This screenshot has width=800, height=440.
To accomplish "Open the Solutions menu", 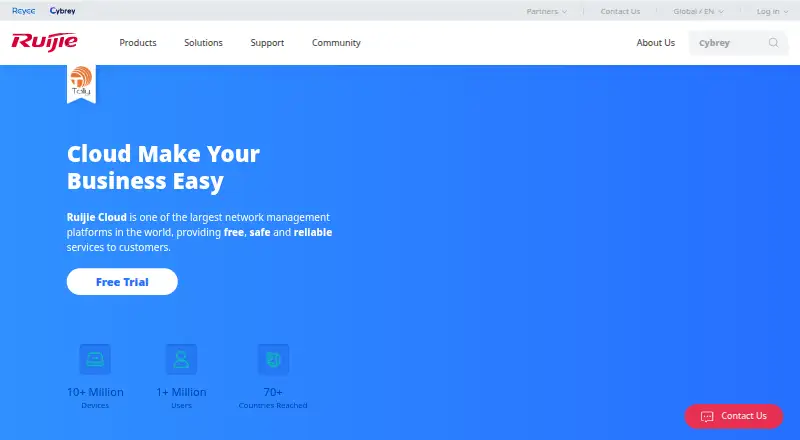I will pyautogui.click(x=204, y=43).
